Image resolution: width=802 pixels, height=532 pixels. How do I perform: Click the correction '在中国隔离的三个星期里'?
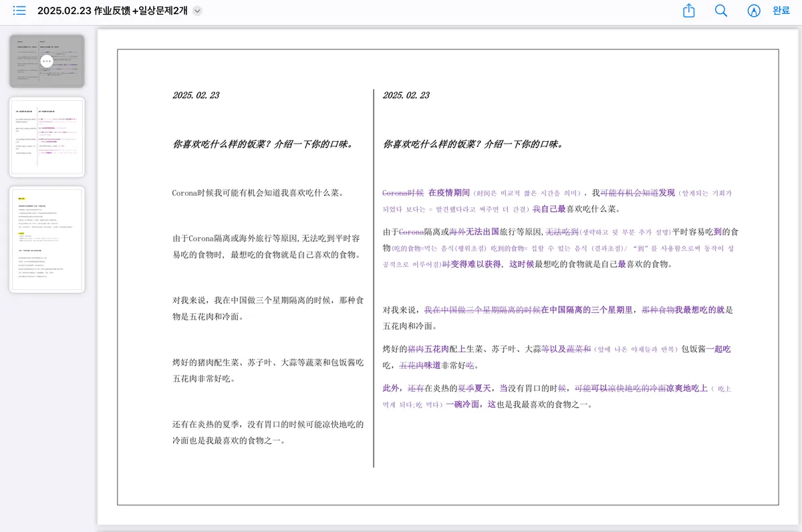(587, 310)
